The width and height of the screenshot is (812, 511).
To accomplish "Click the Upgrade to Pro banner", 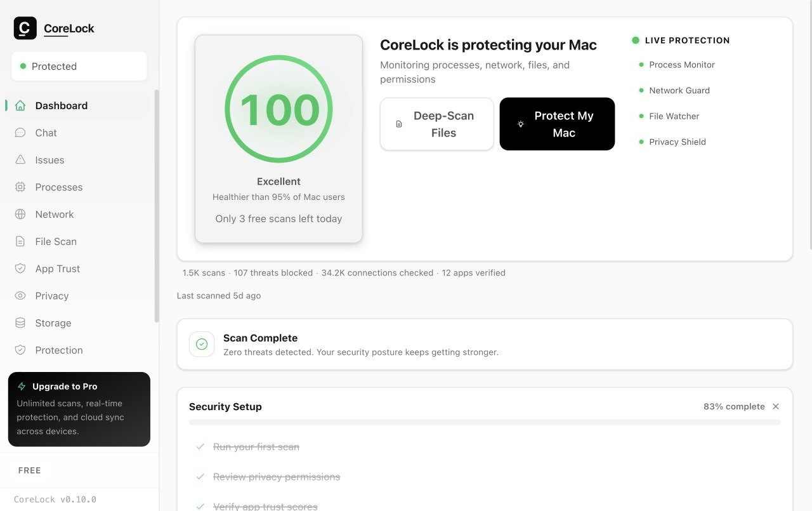I will click(79, 409).
